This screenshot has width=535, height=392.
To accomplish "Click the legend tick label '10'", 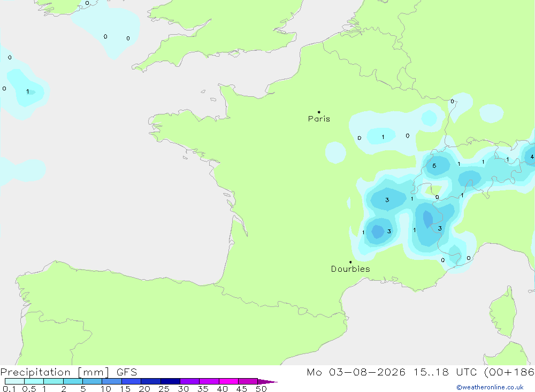I will 106,389.
